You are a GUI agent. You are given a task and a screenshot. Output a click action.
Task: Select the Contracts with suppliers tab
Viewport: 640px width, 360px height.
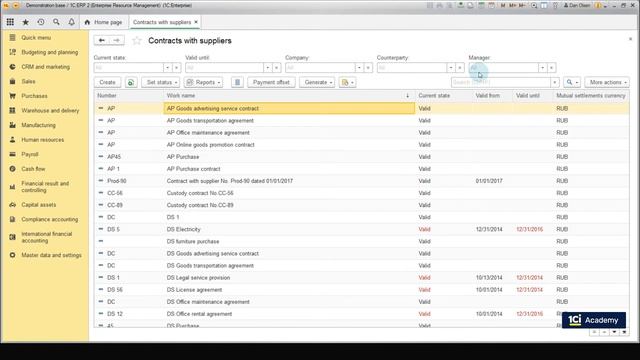[x=162, y=22]
